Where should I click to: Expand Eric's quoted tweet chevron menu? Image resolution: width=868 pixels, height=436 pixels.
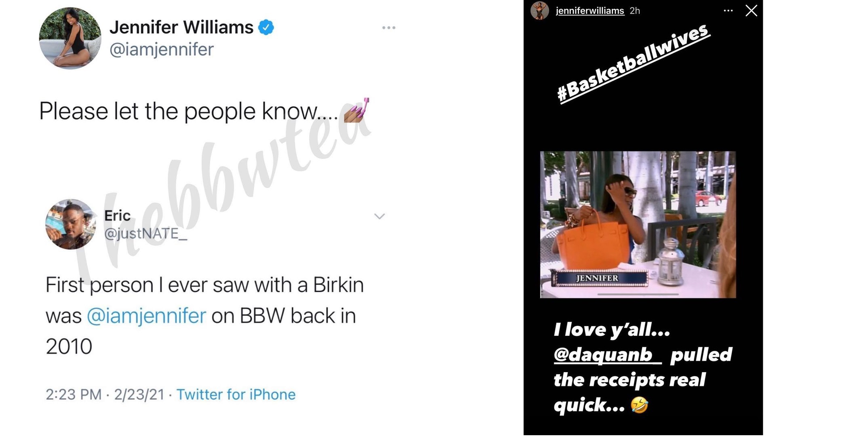(x=379, y=216)
